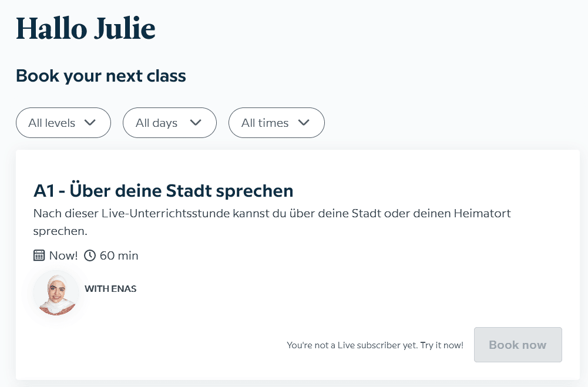The width and height of the screenshot is (588, 387).
Task: Click the chevron arrow in All levels
Action: (x=90, y=123)
